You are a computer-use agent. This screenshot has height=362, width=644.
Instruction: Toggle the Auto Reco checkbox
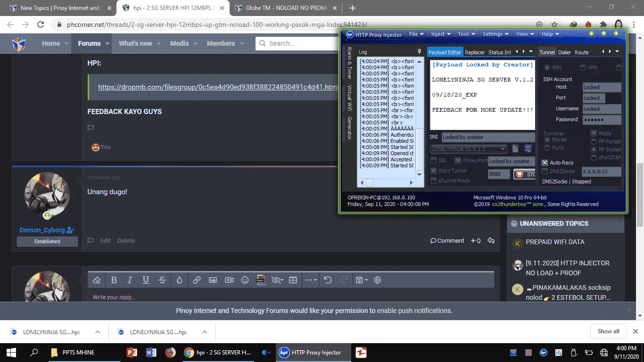[x=545, y=163]
